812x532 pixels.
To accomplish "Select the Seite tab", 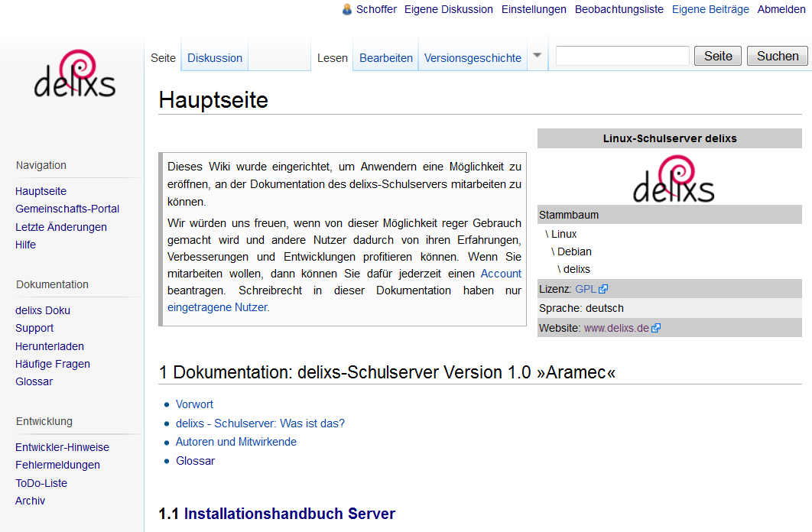I will [163, 57].
